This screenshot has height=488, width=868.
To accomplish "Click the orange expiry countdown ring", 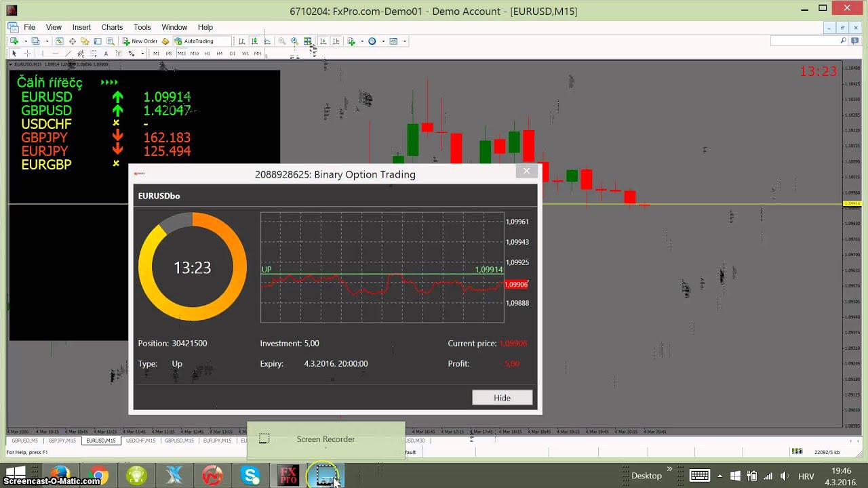I will [x=193, y=267].
